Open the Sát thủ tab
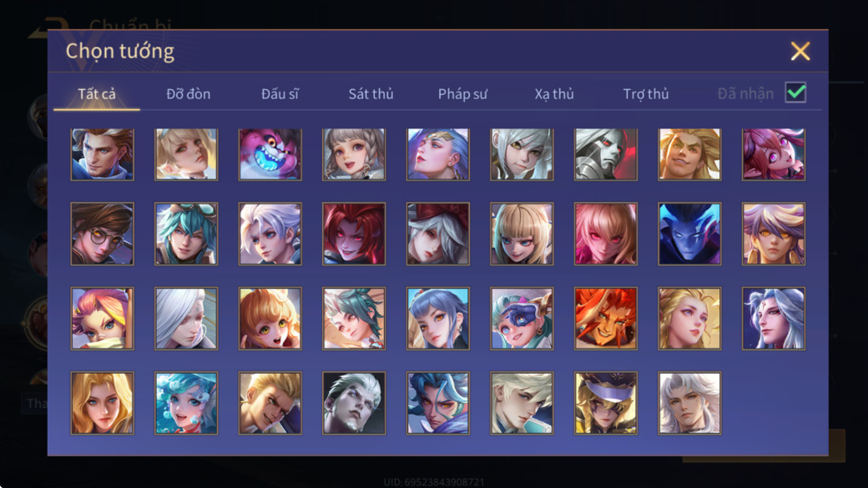Viewport: 868px width, 488px height. [371, 94]
